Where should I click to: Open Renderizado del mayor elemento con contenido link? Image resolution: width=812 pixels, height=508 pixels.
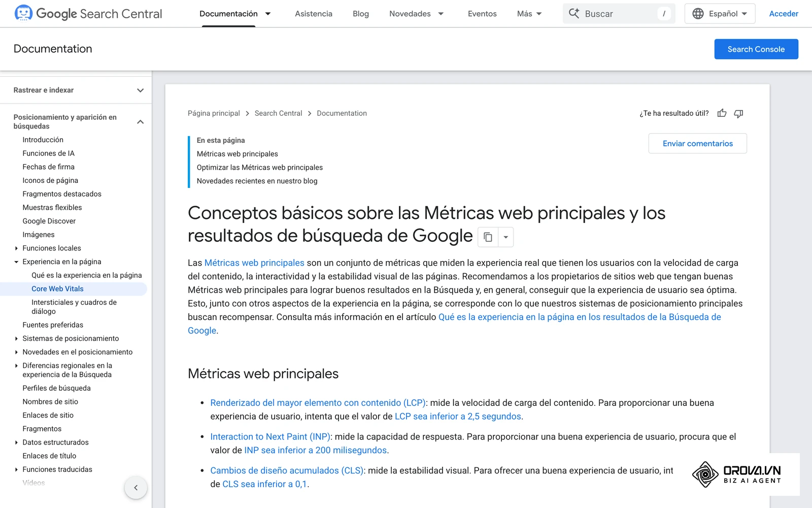coord(318,403)
